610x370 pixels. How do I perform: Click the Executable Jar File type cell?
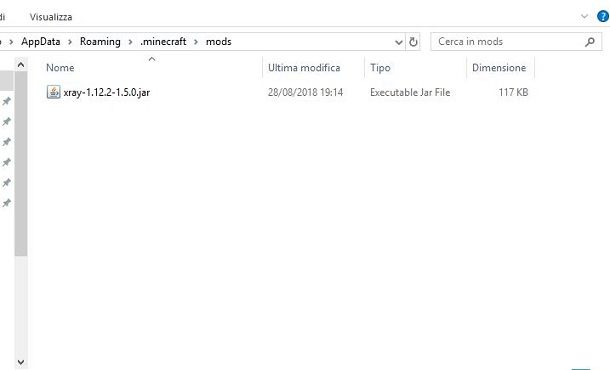(x=410, y=93)
